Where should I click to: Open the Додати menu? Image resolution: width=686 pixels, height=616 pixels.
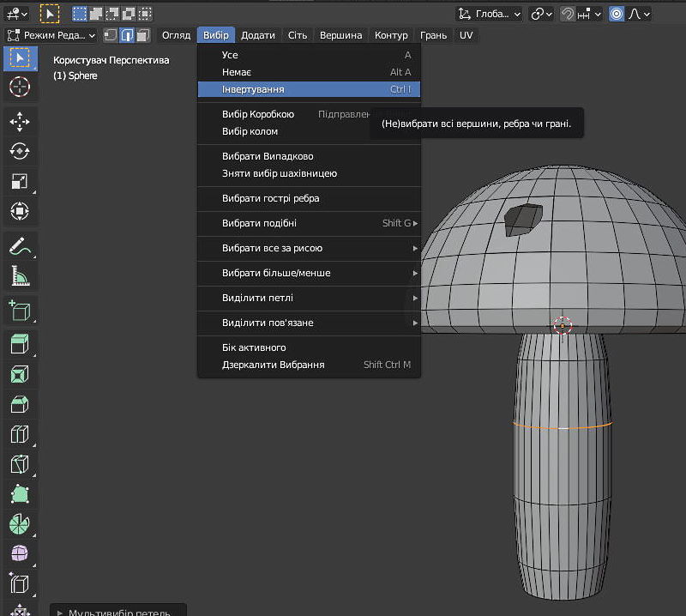point(258,35)
